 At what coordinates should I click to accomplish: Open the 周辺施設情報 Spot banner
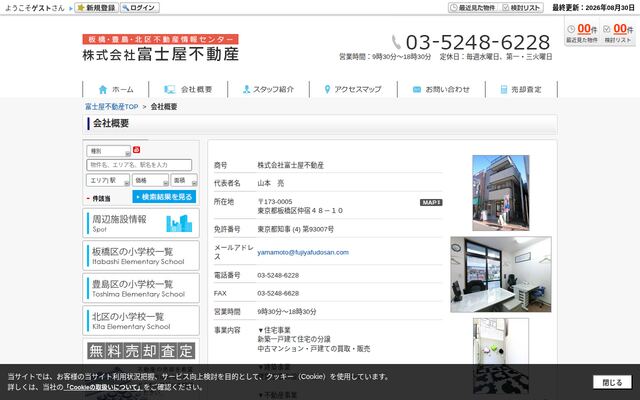tap(141, 223)
